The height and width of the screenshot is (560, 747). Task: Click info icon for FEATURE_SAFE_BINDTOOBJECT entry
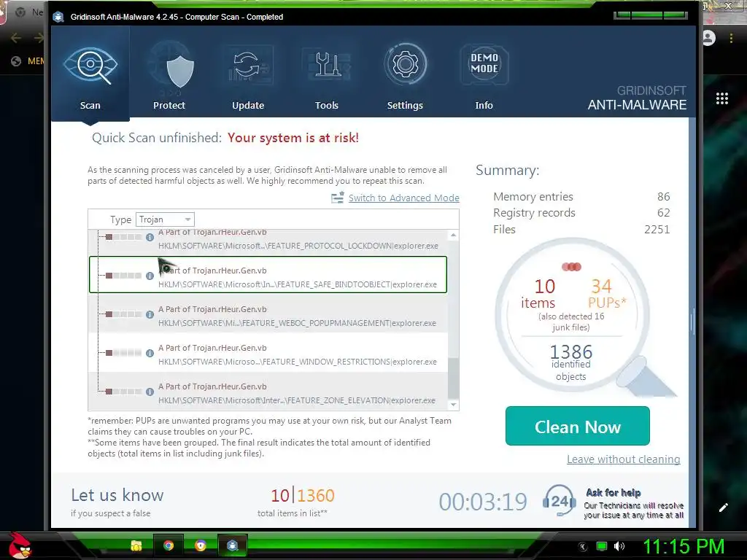(150, 276)
